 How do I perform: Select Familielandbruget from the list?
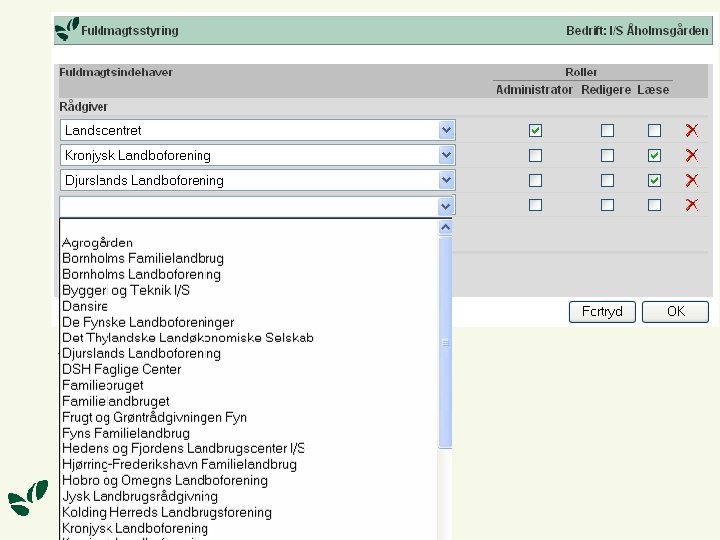click(x=116, y=401)
